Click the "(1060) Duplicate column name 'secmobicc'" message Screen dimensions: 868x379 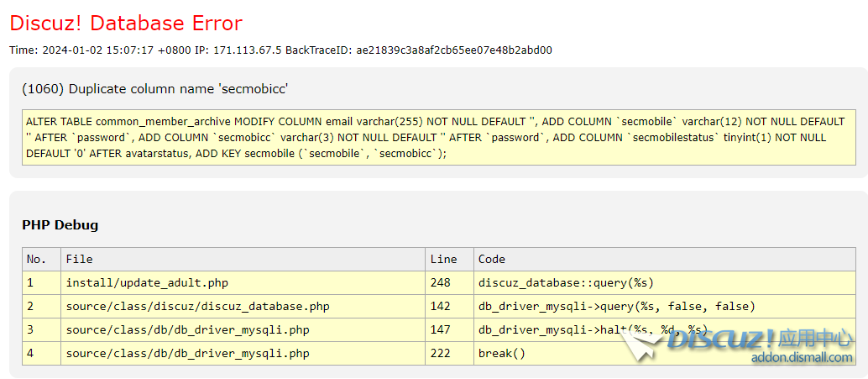point(155,89)
